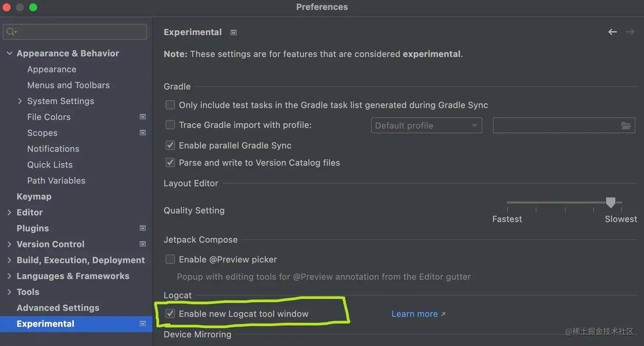Expand the Editor section in the sidebar
Image resolution: width=644 pixels, height=346 pixels.
[x=9, y=212]
